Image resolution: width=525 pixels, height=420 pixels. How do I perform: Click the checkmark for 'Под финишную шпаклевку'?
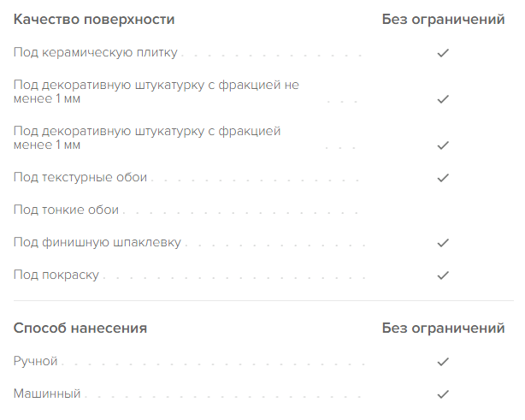coord(443,243)
